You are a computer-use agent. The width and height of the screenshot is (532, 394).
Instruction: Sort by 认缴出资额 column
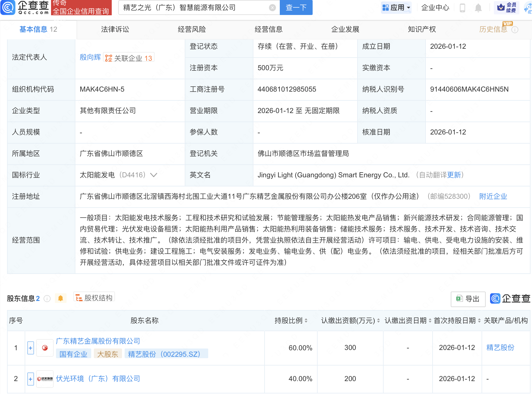[x=378, y=321]
